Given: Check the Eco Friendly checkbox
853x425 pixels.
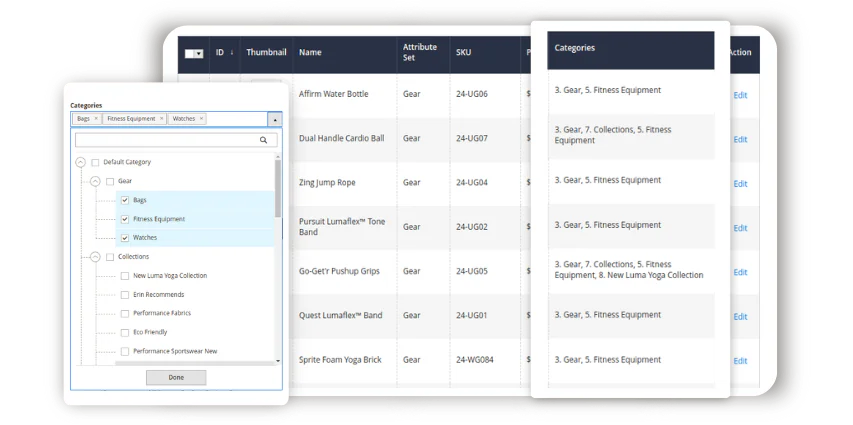Looking at the screenshot, I should point(125,332).
